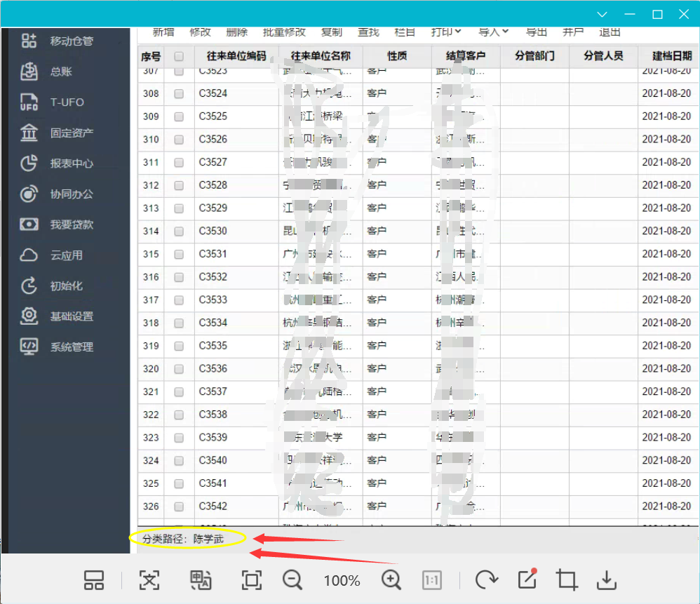Expand the 打印 dropdown menu
700x604 pixels.
click(x=446, y=32)
